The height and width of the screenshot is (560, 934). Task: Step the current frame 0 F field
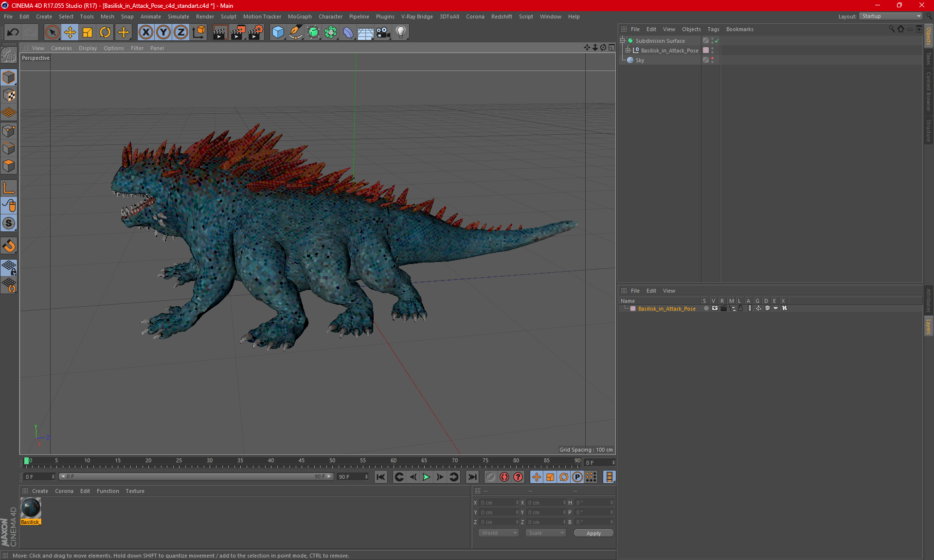[600, 462]
